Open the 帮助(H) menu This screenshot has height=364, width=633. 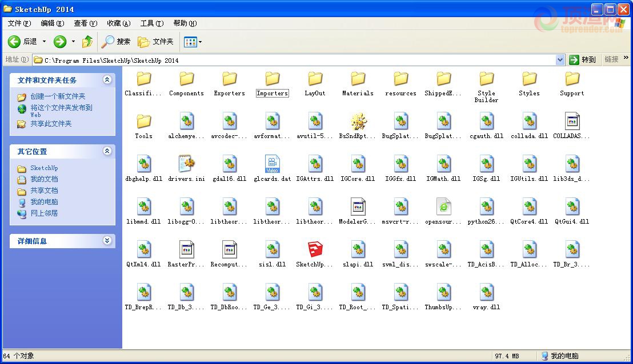tap(185, 23)
